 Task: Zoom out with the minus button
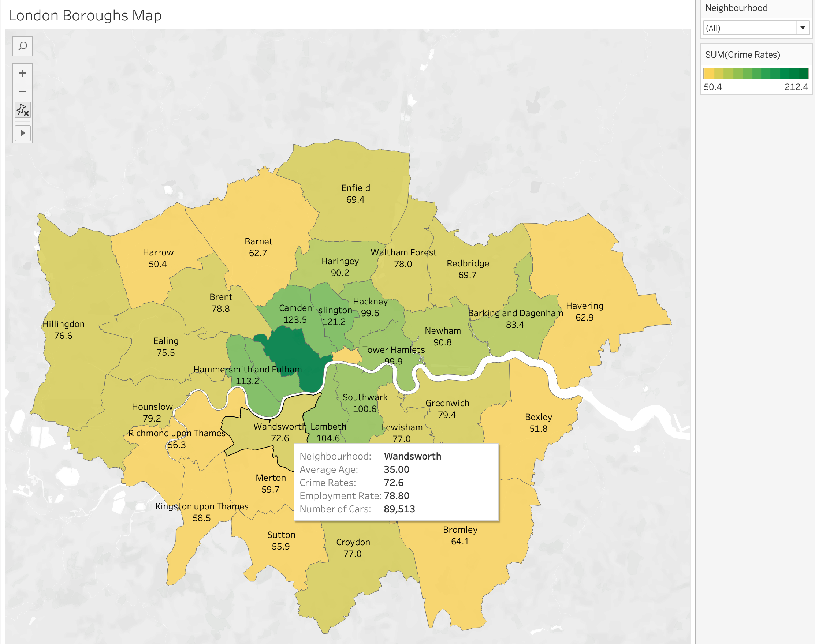pos(23,91)
